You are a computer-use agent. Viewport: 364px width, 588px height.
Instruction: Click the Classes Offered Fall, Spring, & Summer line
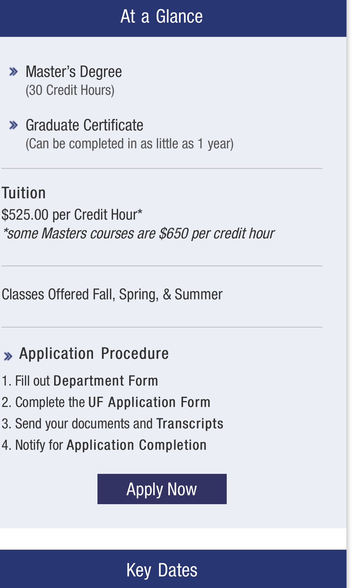[x=112, y=294]
